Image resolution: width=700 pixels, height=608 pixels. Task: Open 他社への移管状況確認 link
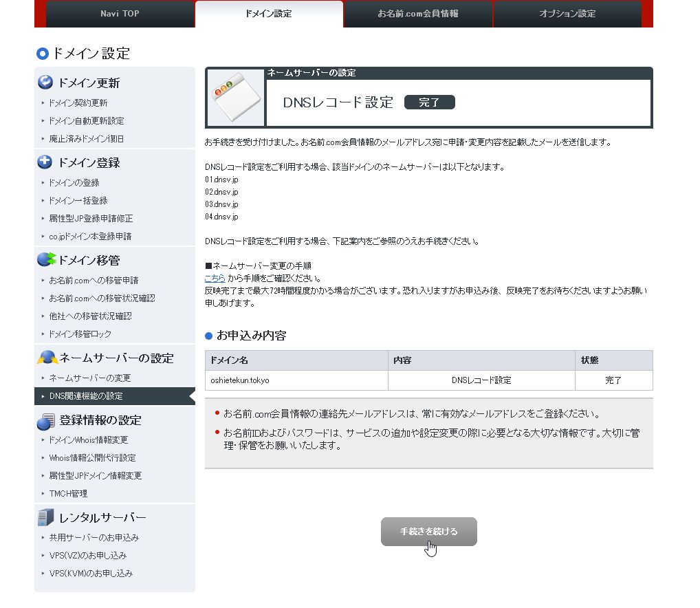click(x=90, y=316)
